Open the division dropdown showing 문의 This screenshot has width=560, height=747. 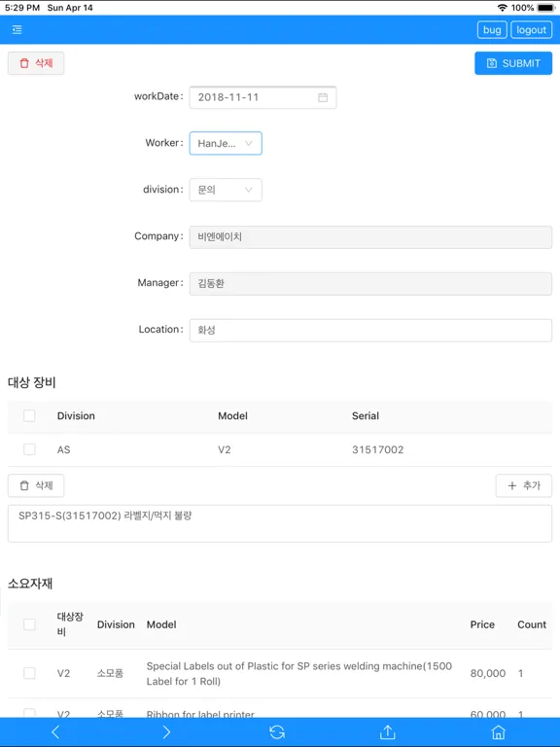[226, 190]
